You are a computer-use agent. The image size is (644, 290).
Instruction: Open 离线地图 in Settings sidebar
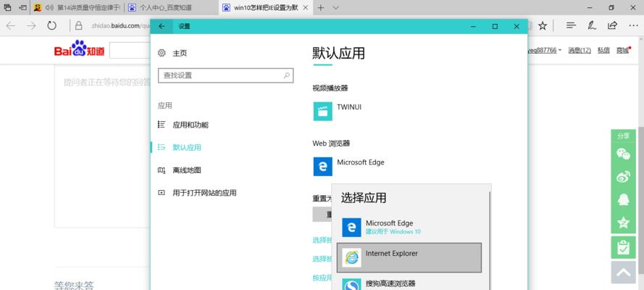tap(180, 170)
